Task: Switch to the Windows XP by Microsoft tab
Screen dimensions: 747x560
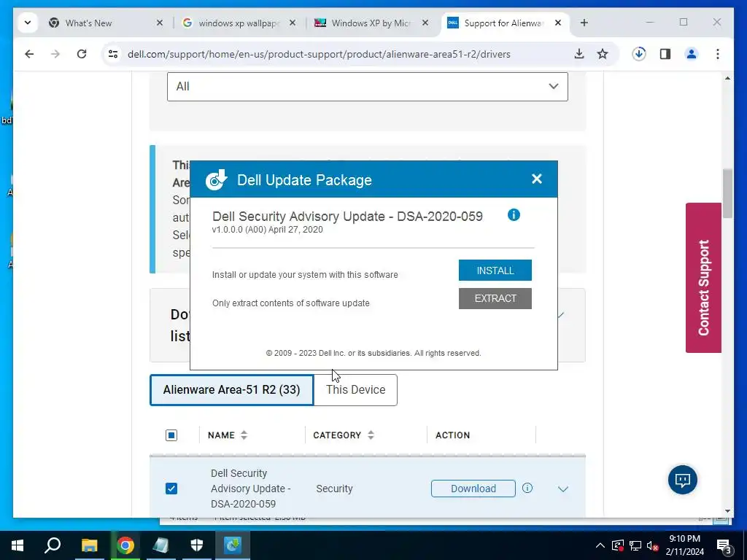Action: 371,23
